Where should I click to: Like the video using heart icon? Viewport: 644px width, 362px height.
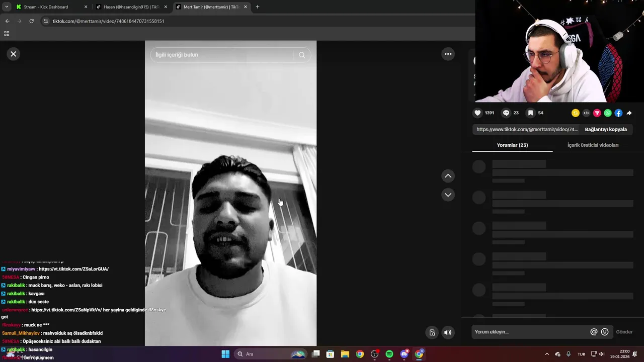pyautogui.click(x=478, y=113)
